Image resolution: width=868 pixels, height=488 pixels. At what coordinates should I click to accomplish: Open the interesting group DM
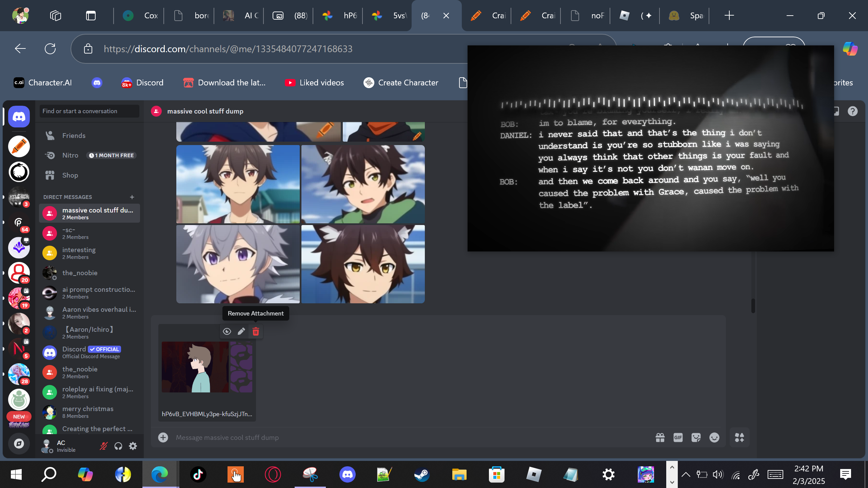point(90,253)
